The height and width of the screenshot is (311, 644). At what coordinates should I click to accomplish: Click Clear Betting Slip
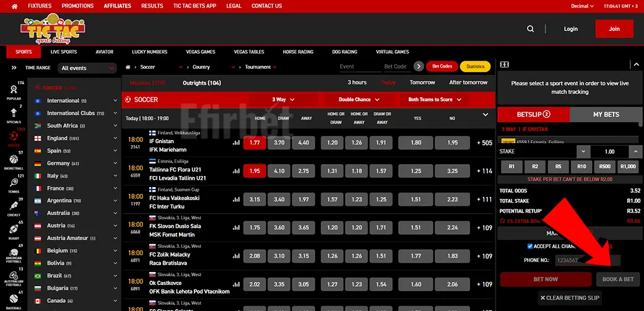(x=570, y=298)
